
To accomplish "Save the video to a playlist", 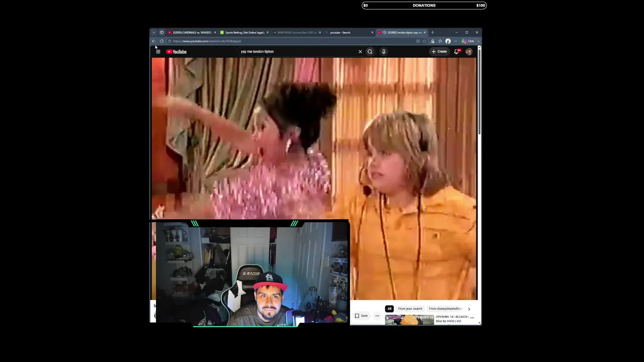I will [361, 316].
